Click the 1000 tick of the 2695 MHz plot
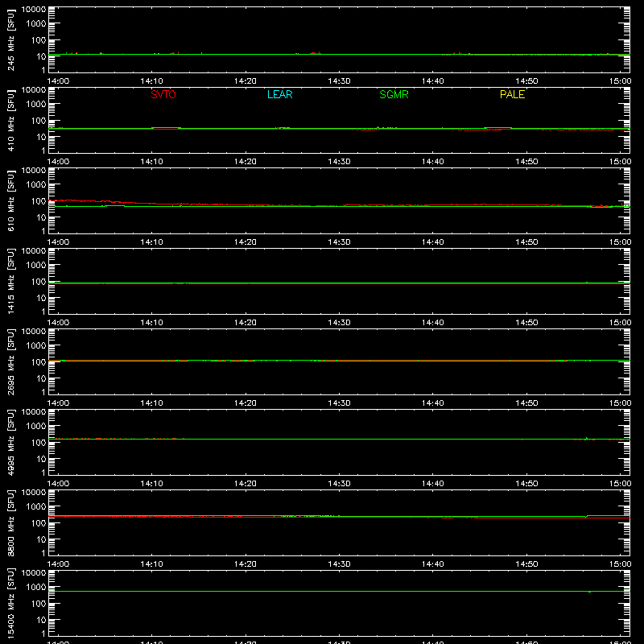 click(36, 346)
